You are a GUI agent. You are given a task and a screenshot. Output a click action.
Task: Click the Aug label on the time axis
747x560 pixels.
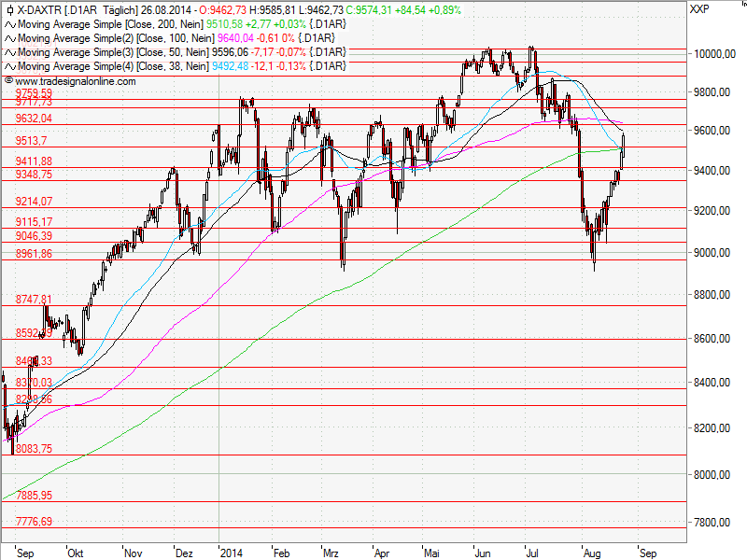point(592,553)
